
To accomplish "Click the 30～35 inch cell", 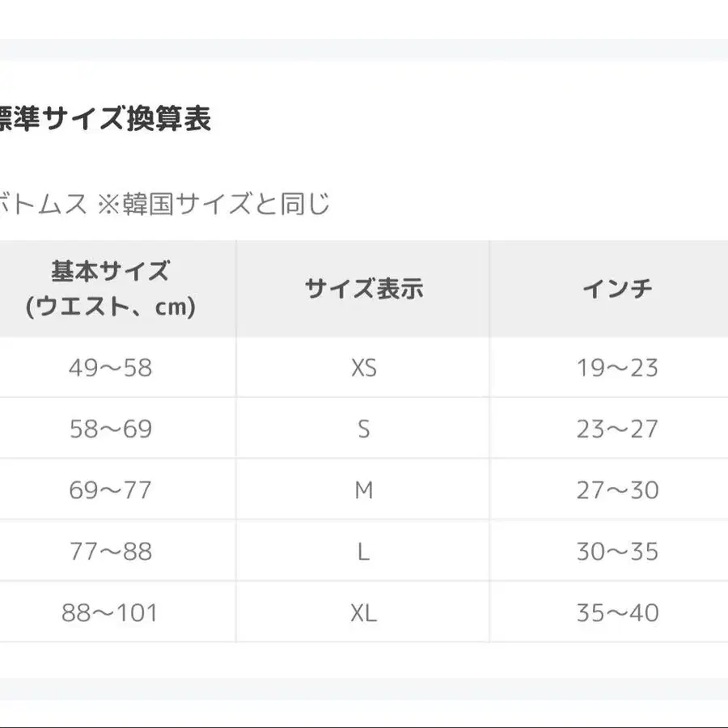I will [x=617, y=552].
